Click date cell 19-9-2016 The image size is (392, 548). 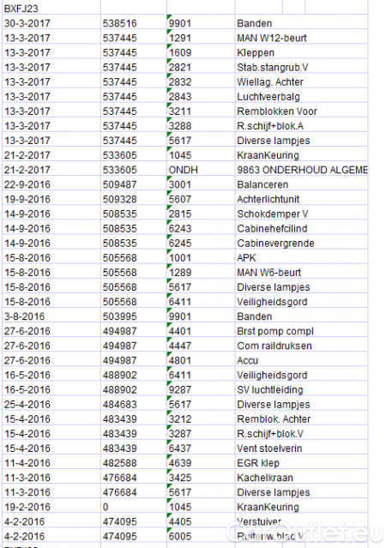click(x=51, y=199)
